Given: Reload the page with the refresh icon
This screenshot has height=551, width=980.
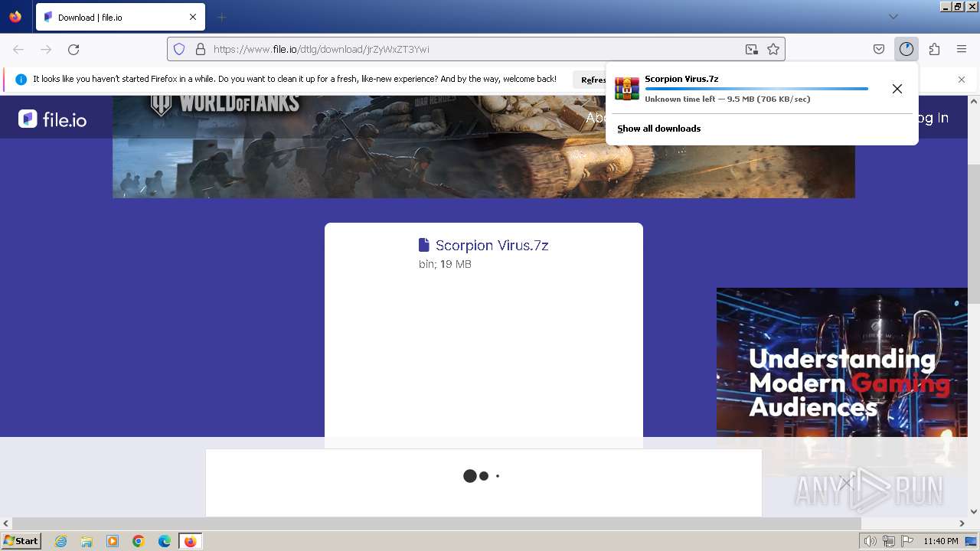Looking at the screenshot, I should (x=73, y=49).
